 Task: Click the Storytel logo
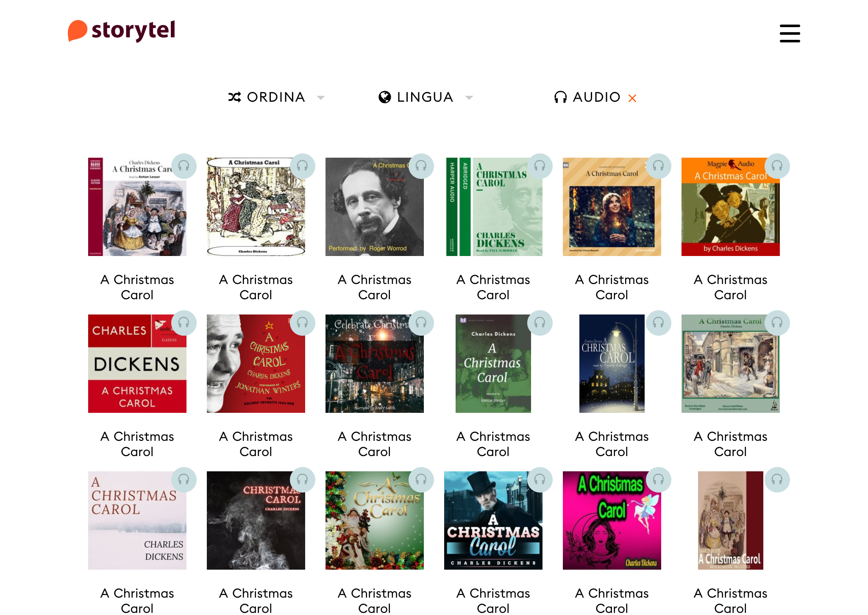click(122, 31)
